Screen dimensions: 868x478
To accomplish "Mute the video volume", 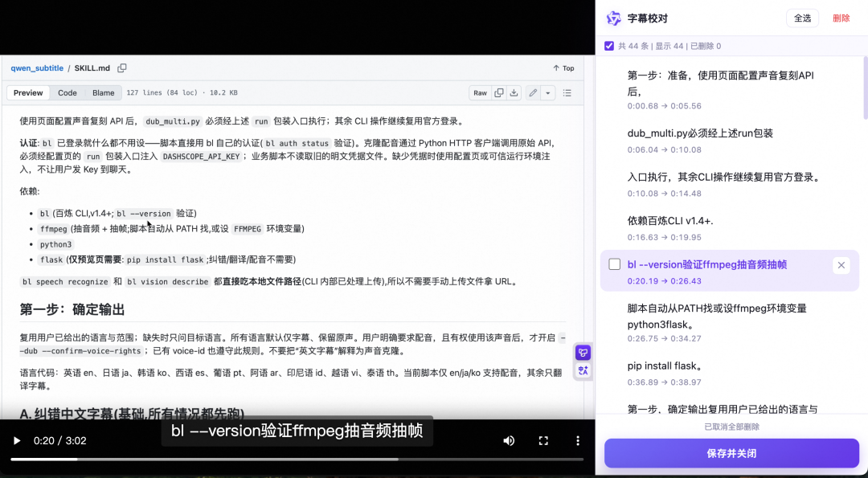I will (x=509, y=441).
